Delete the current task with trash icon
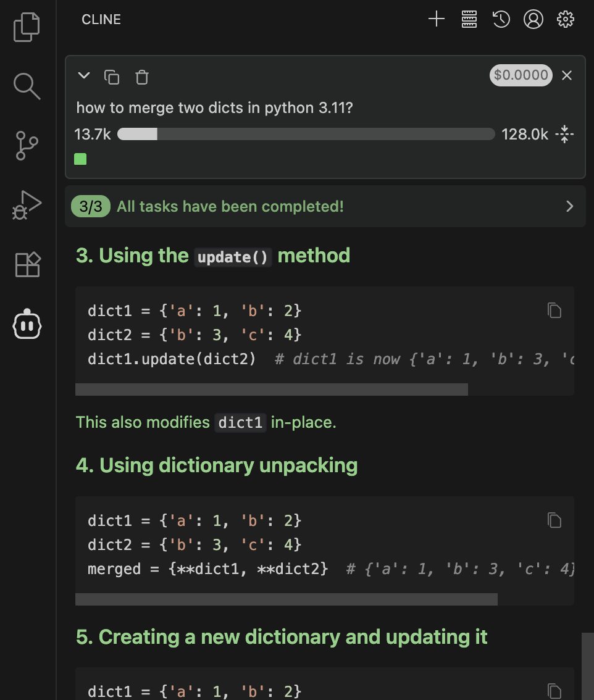Viewport: 594px width, 700px height. click(142, 77)
